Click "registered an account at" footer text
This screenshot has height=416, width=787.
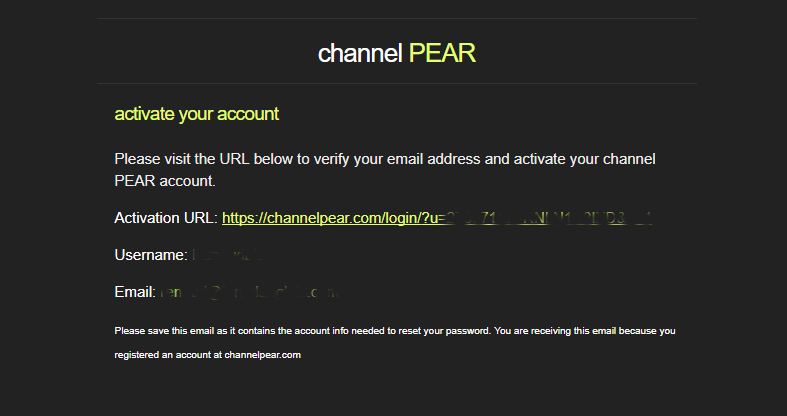pyautogui.click(x=168, y=355)
